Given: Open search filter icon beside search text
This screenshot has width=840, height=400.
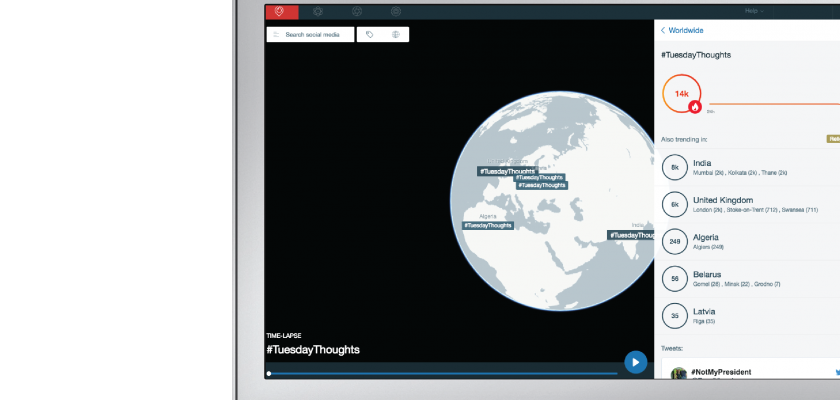Looking at the screenshot, I should (277, 35).
